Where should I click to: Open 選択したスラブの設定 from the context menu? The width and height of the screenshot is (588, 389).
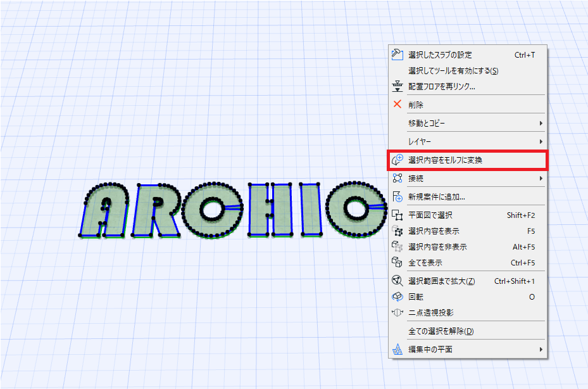point(467,55)
